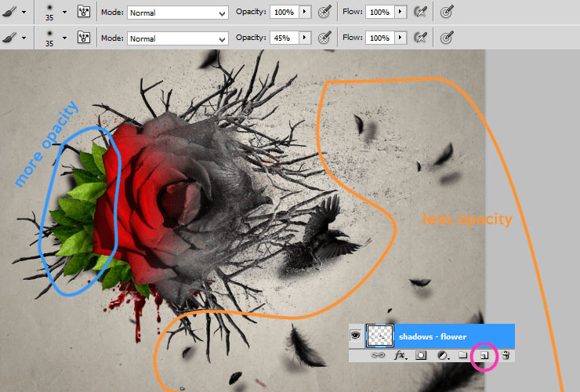Click Create new layer icon in layers panel
Screen dimensions: 580x392
click(484, 356)
